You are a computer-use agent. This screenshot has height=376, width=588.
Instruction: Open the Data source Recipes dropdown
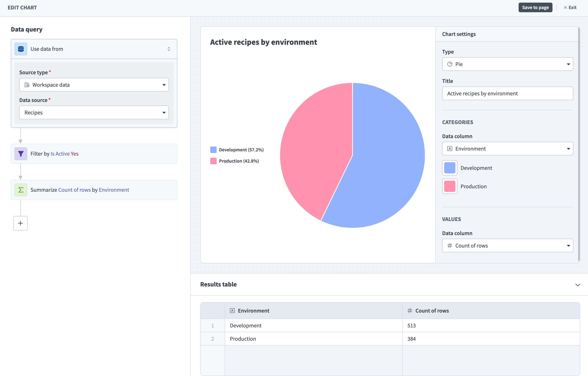(x=94, y=112)
